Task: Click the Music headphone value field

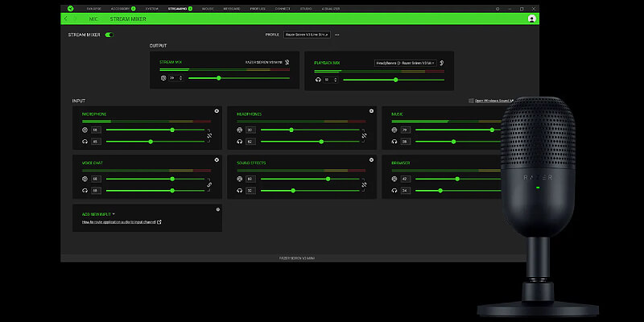Action: coord(406,142)
